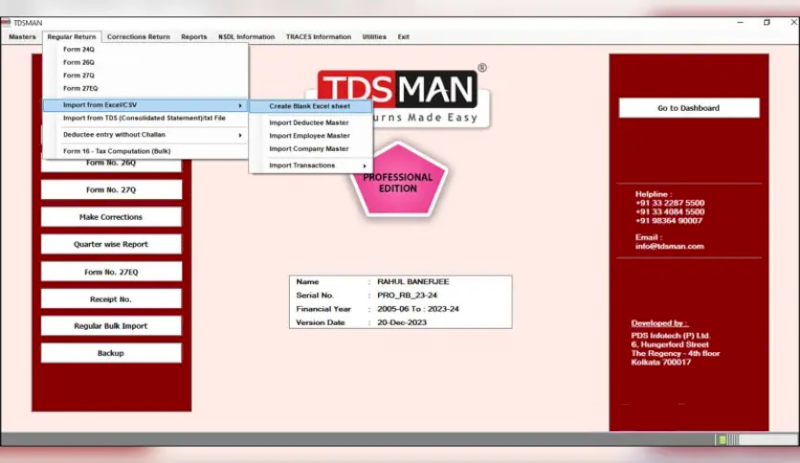Click the Go to Dashboard button

pyautogui.click(x=689, y=108)
